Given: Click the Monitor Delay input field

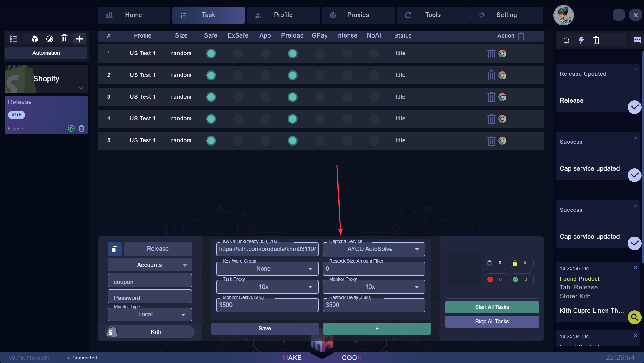Looking at the screenshot, I should point(267,305).
